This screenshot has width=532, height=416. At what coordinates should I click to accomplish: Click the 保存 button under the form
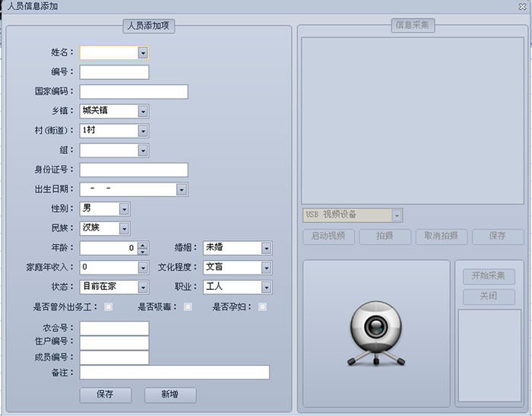[x=105, y=395]
